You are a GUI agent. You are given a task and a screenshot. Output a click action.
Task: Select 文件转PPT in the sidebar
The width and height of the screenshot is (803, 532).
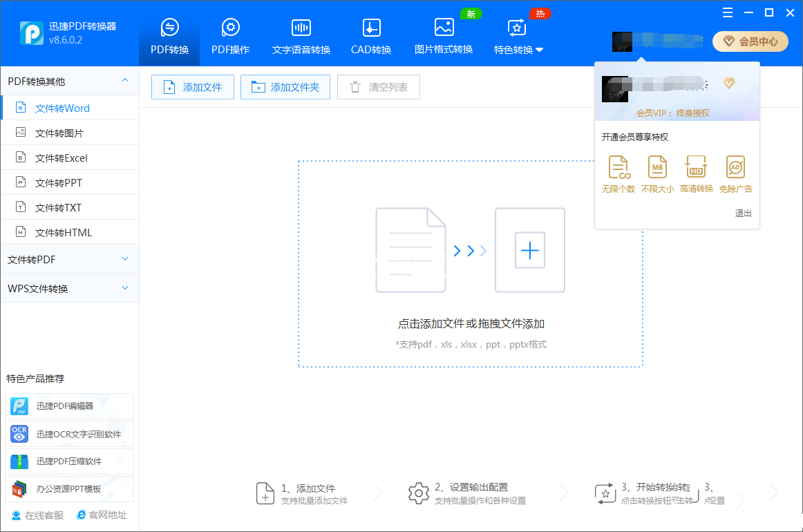70,183
